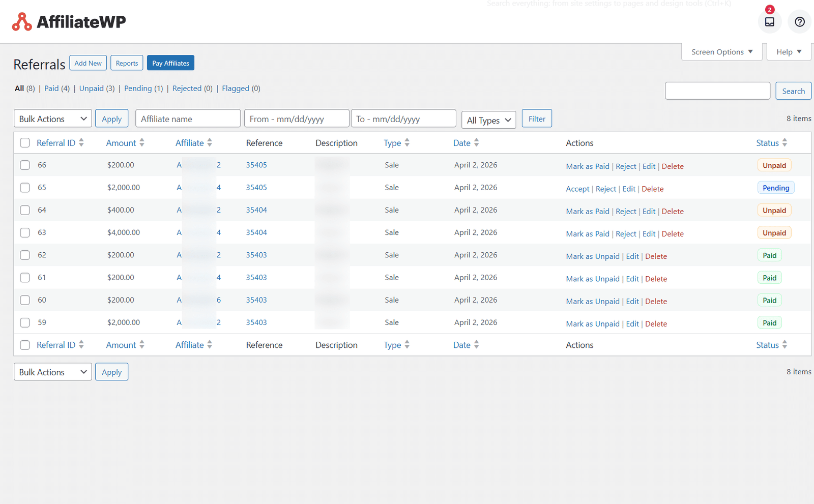This screenshot has width=814, height=504.
Task: Check the box for referral 59
Action: point(25,322)
